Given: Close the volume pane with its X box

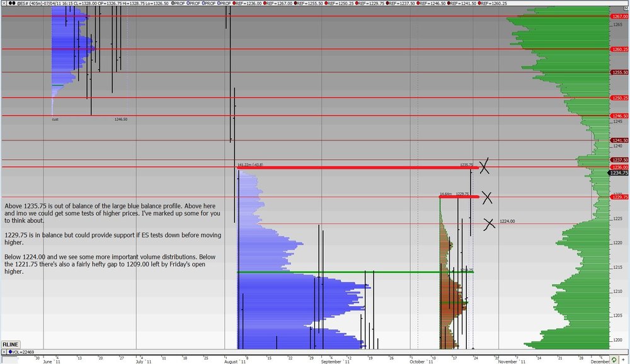Looking at the screenshot, I should coord(4,352).
